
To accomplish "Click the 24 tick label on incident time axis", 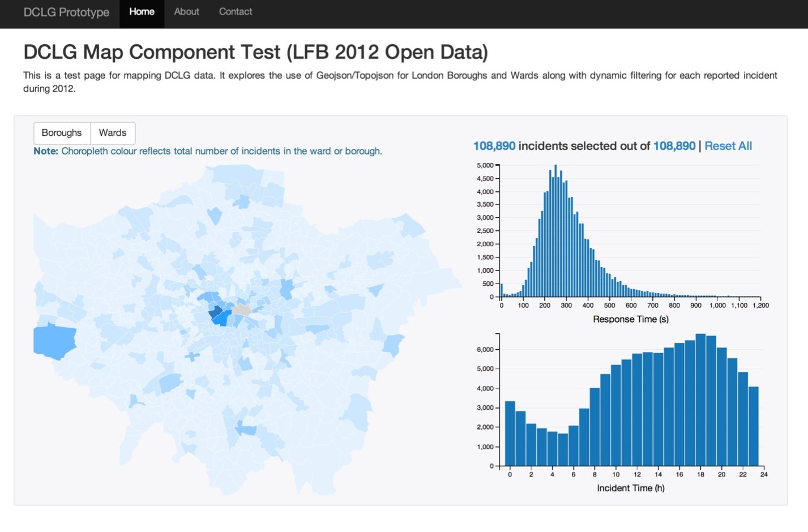I will click(x=764, y=474).
